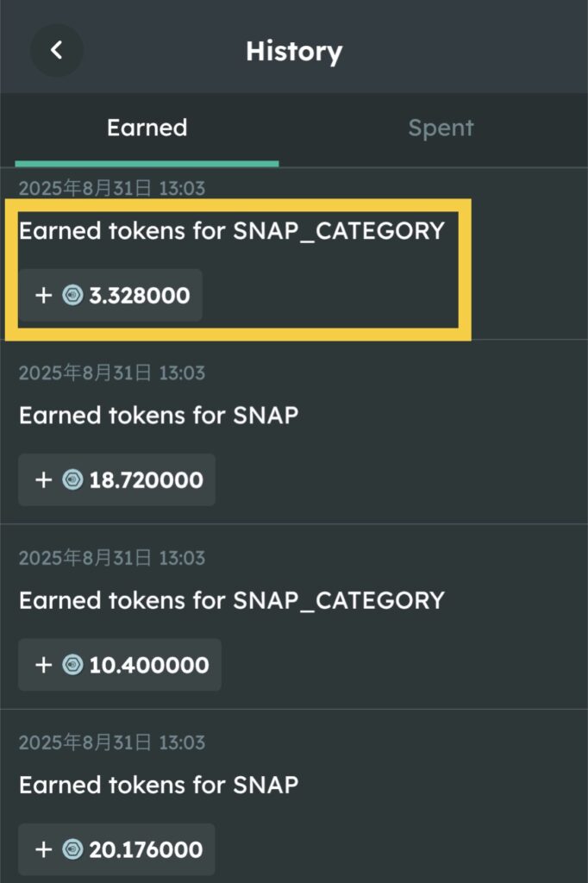Click the plus sign before 3.328000
This screenshot has height=883, width=588.
[x=44, y=296]
